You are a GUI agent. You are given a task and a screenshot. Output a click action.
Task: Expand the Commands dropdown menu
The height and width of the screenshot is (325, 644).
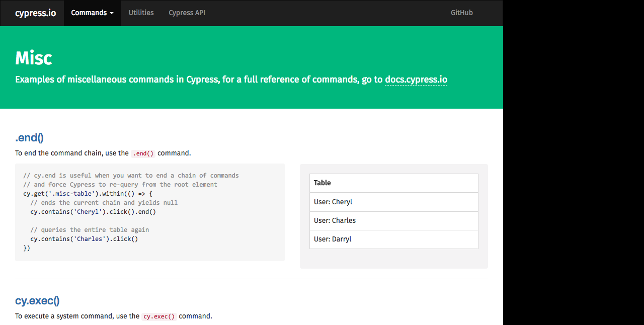pyautogui.click(x=92, y=13)
